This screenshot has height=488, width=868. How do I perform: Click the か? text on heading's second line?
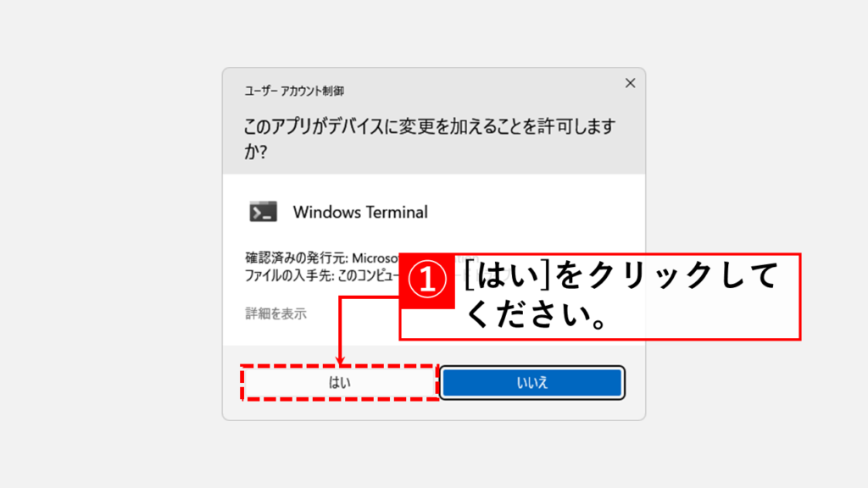point(256,151)
